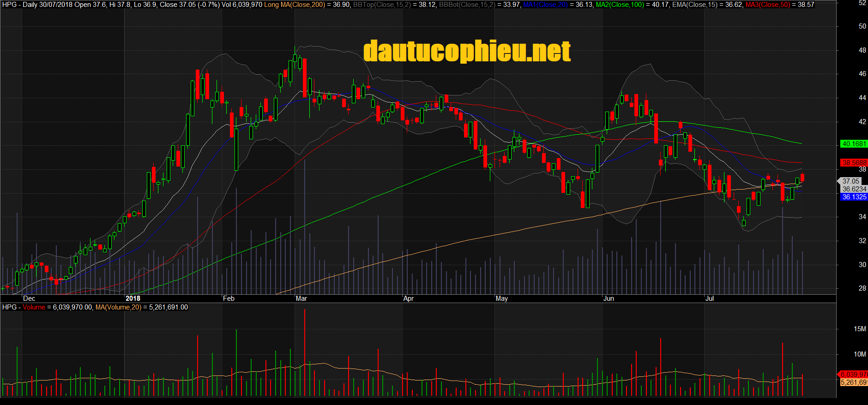Click the Feb marker on time axis
The height and width of the screenshot is (405, 868).
pos(229,298)
